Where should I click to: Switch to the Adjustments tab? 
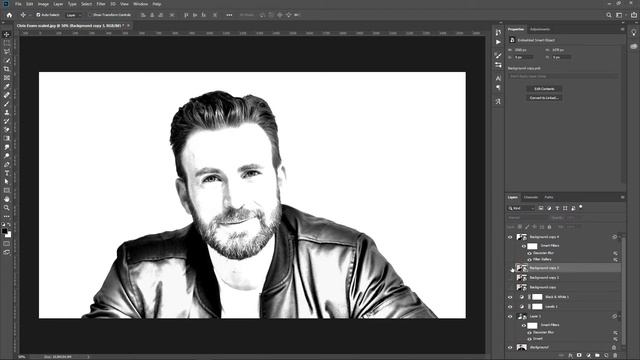[x=540, y=29]
